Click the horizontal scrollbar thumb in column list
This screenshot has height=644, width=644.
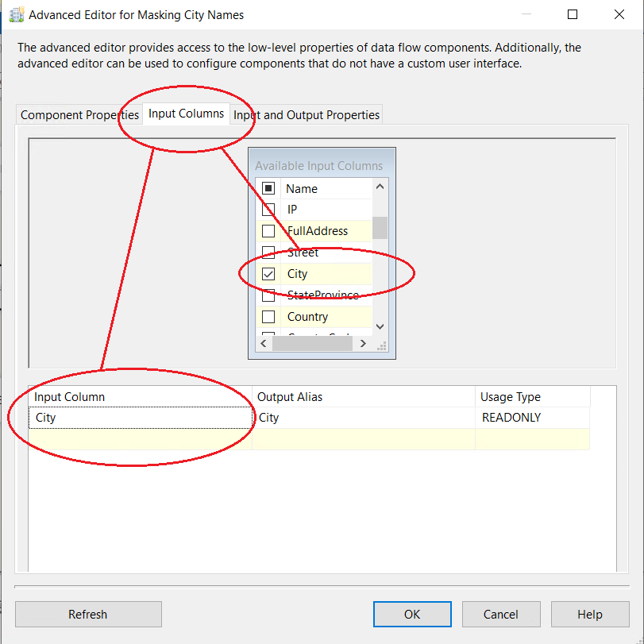point(310,344)
